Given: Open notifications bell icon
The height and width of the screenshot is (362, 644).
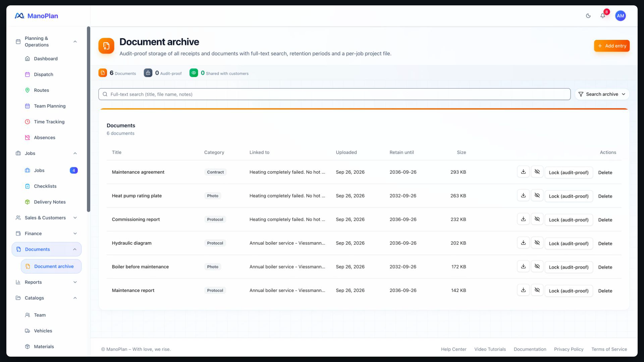Looking at the screenshot, I should coord(603,16).
